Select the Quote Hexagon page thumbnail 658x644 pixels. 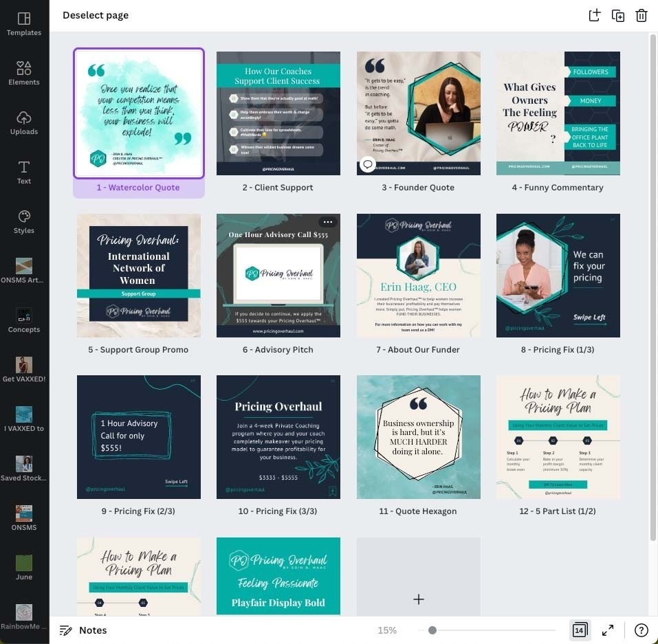pos(419,437)
